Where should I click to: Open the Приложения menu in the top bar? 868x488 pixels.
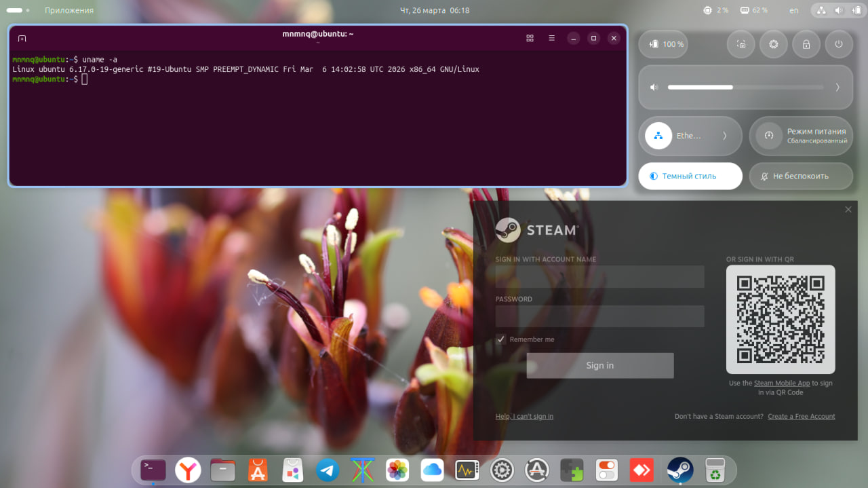[x=69, y=10]
